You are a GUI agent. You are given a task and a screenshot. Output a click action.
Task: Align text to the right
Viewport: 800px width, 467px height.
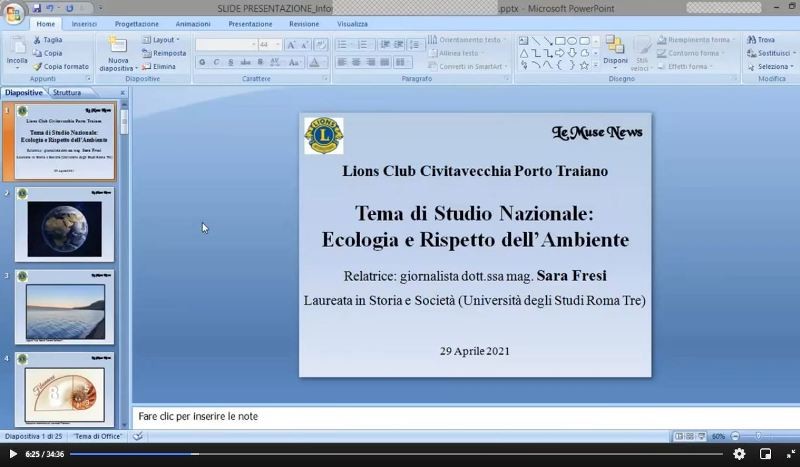(371, 62)
